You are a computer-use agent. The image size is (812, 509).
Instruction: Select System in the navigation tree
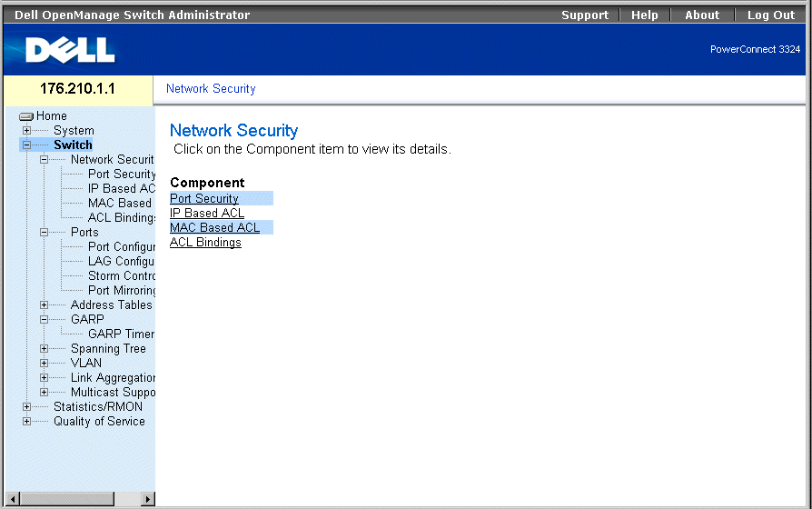[x=74, y=130]
